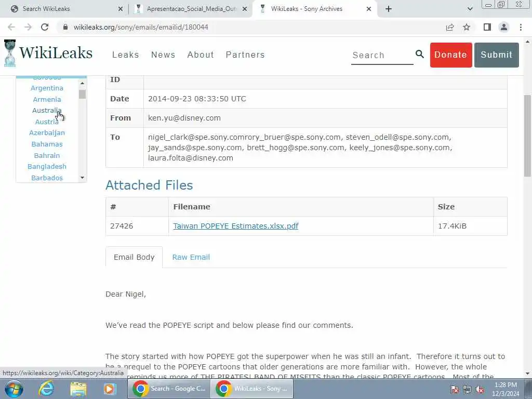This screenshot has height=399, width=532.
Task: Open the tab search chevron
Action: coord(470,9)
